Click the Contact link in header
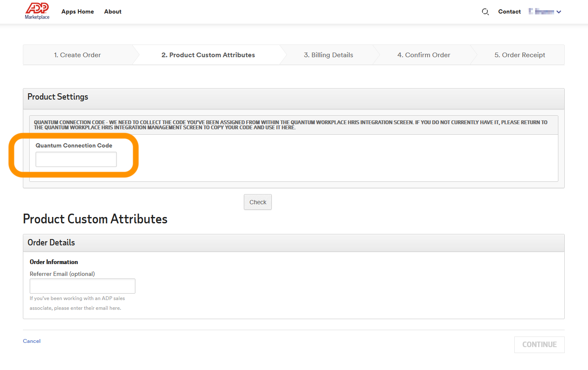Screen dimensions: 588x370 pyautogui.click(x=509, y=11)
